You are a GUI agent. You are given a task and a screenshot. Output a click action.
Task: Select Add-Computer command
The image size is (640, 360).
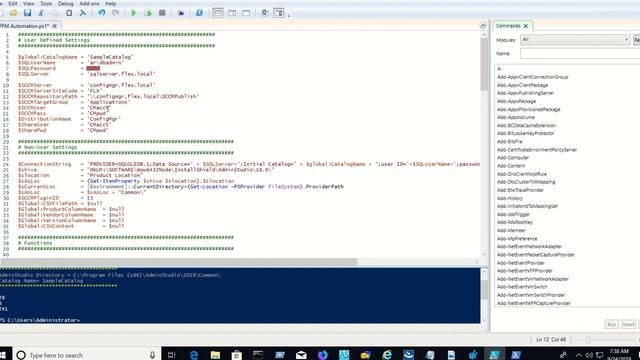tap(513, 158)
